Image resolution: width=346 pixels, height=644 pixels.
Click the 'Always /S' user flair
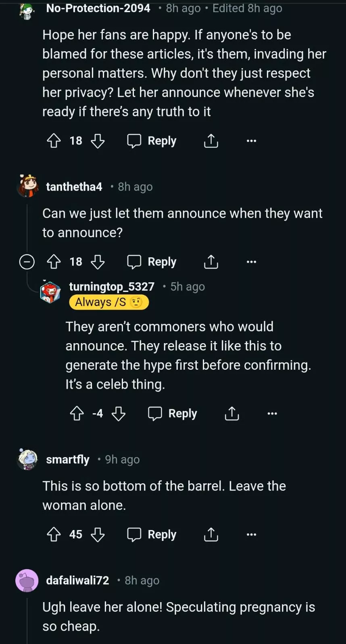pyautogui.click(x=109, y=302)
